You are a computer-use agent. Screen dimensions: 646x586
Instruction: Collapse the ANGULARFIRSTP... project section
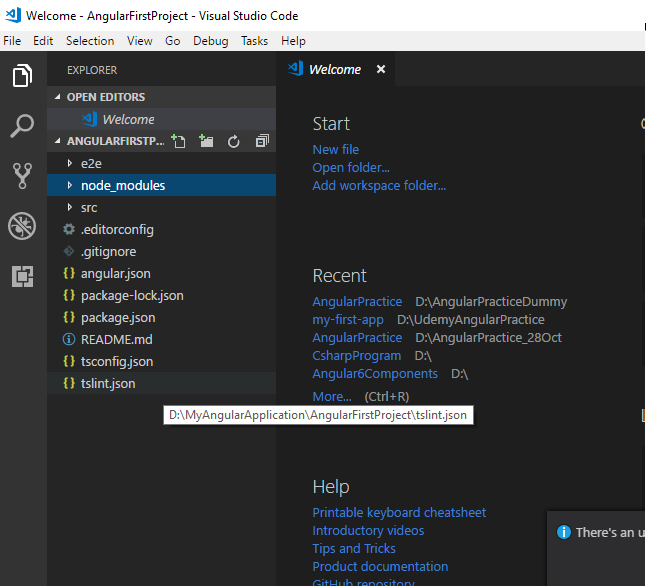(x=58, y=141)
